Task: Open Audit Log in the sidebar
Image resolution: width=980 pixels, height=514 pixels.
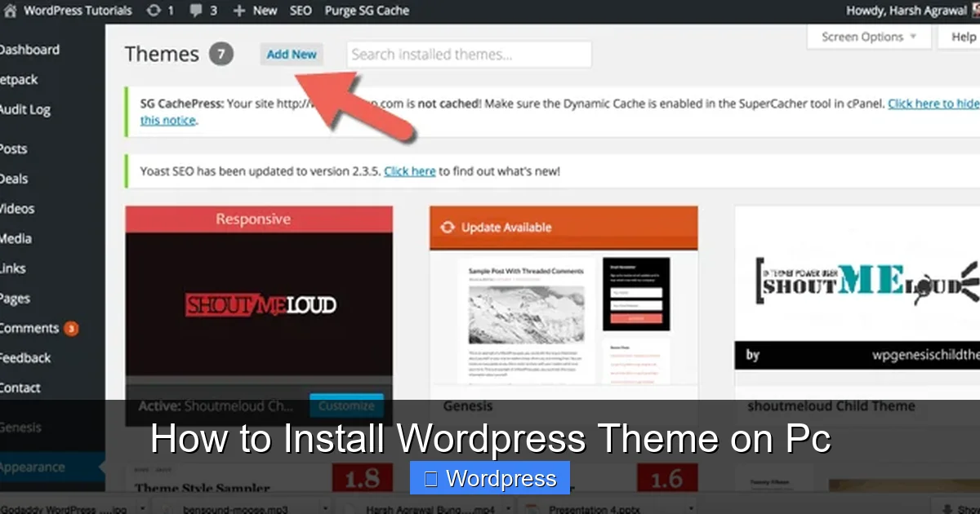Action: [x=25, y=109]
